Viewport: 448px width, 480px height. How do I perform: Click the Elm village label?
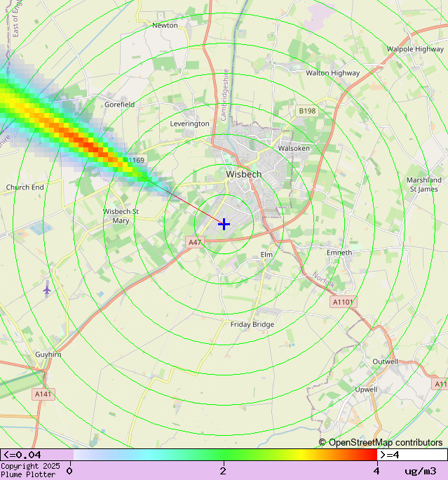(x=266, y=255)
